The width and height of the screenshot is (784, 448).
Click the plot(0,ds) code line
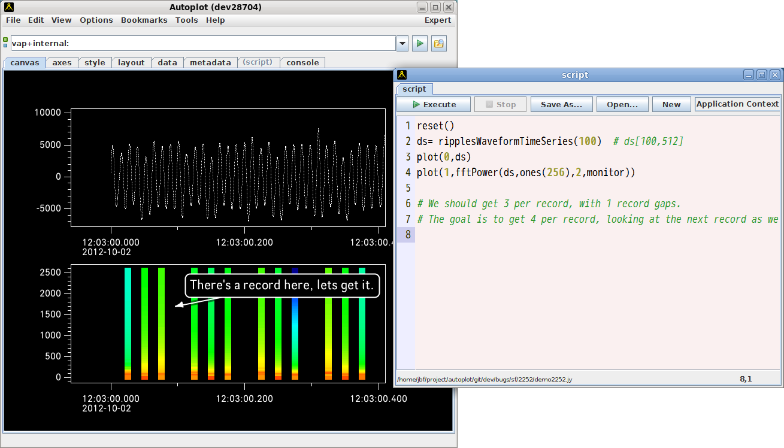444,156
